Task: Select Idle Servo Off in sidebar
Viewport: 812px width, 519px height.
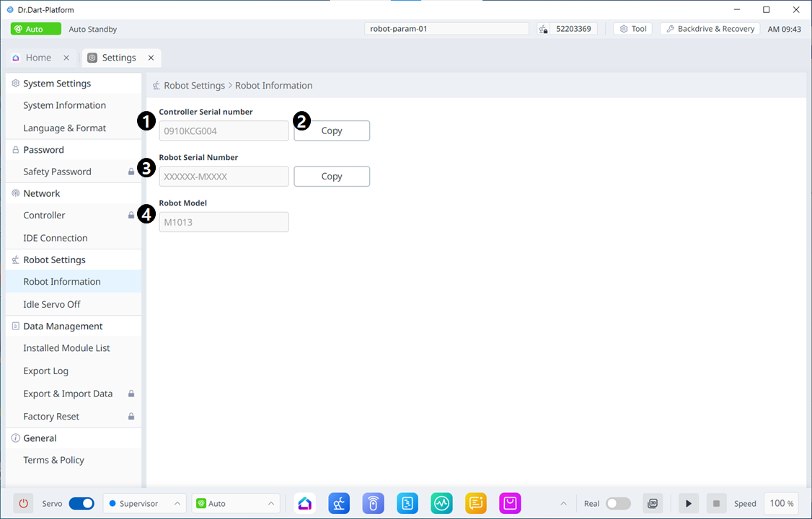Action: 52,304
